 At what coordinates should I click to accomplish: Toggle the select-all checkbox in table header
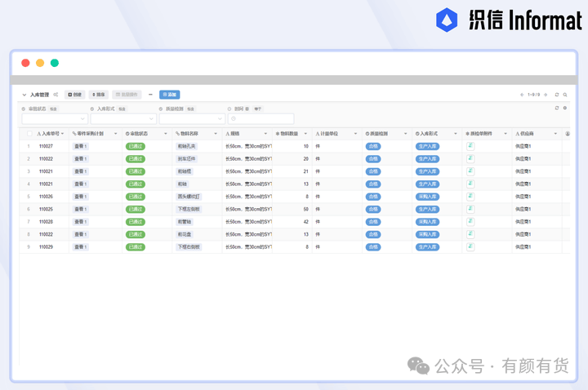point(29,133)
